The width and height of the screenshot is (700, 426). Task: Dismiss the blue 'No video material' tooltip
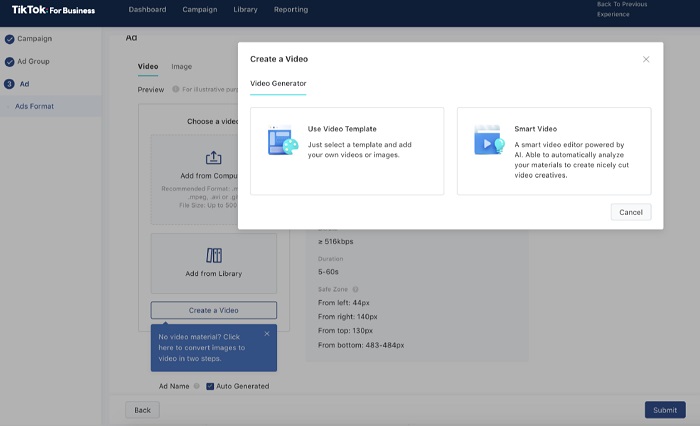pos(267,334)
